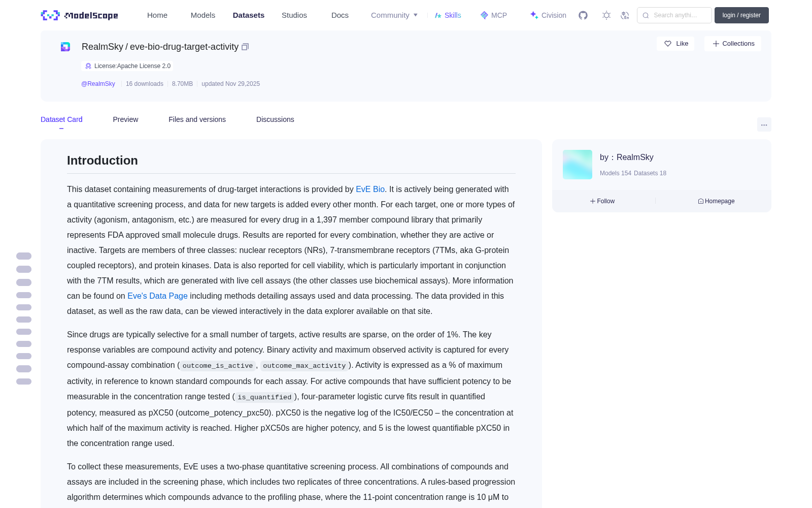Open the EvE Bio link
This screenshot has height=508, width=812.
[x=370, y=189]
